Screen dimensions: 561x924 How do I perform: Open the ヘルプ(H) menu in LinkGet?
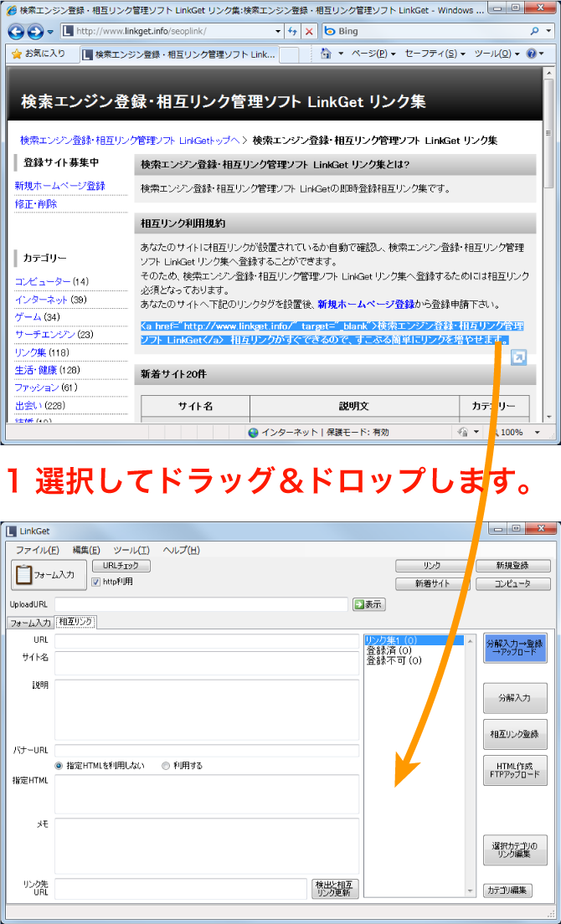click(x=181, y=550)
